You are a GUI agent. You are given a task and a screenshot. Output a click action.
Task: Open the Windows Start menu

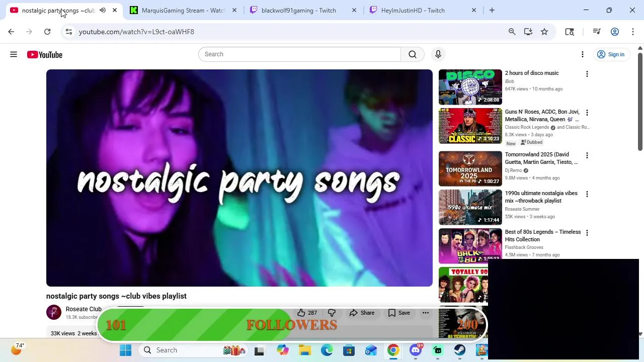[x=125, y=350]
